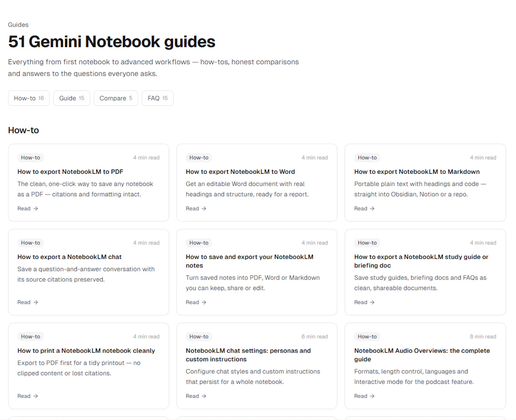
Task: Open 'How to save and export your NotebookLM notes'
Action: 250,261
